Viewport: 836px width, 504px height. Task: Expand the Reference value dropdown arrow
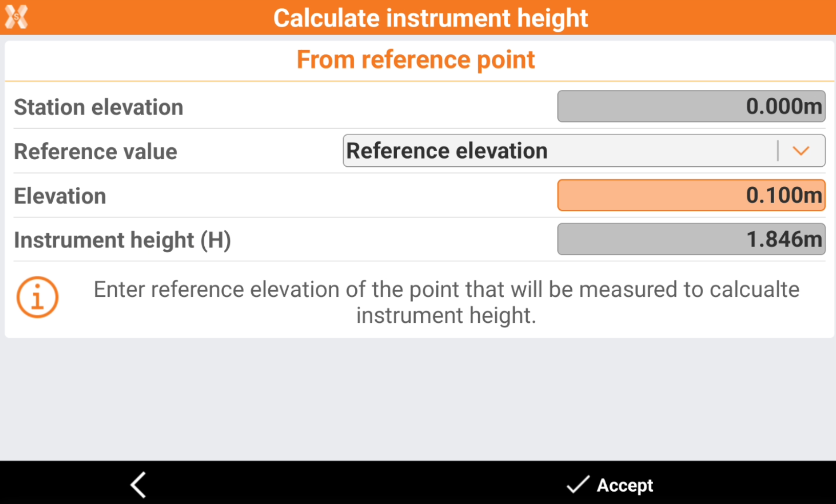[x=801, y=151]
